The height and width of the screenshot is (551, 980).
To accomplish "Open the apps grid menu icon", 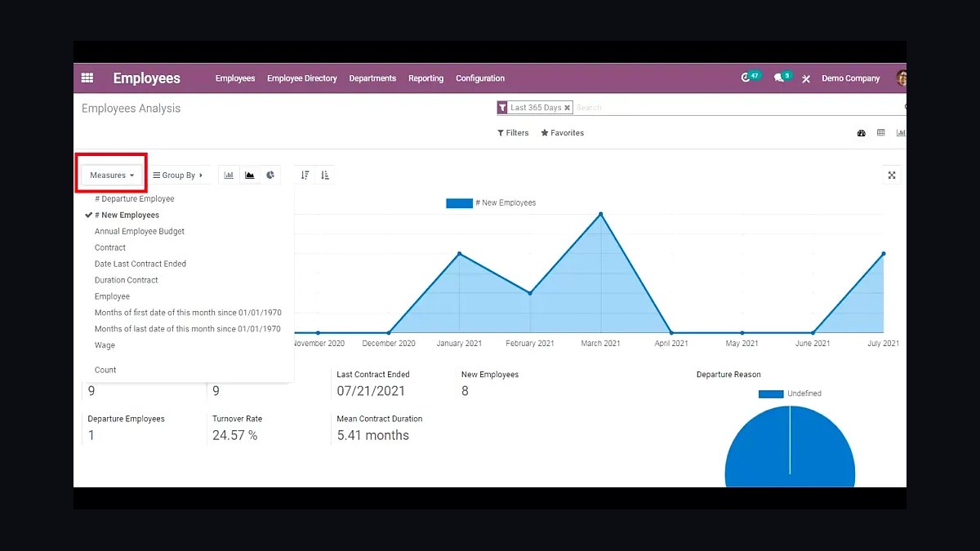I will coord(87,78).
